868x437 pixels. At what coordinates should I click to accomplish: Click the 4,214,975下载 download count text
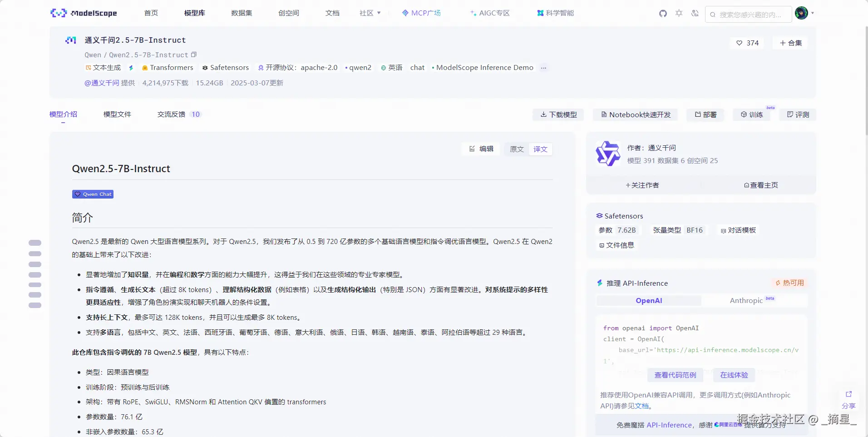pos(165,83)
